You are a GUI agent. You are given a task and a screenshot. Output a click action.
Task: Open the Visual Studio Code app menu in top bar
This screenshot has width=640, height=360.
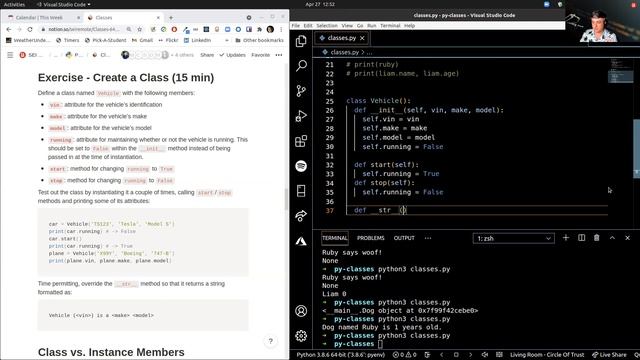tap(64, 4)
